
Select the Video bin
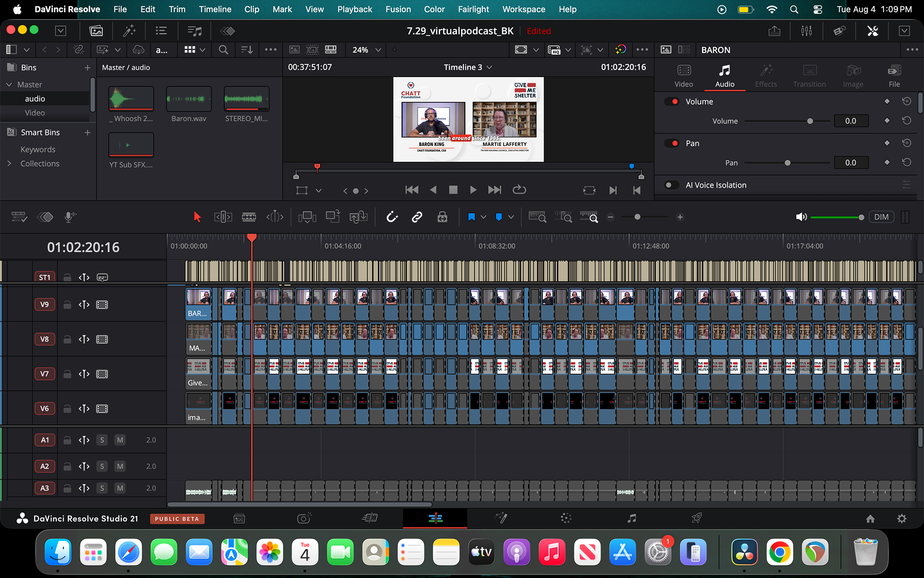point(35,113)
